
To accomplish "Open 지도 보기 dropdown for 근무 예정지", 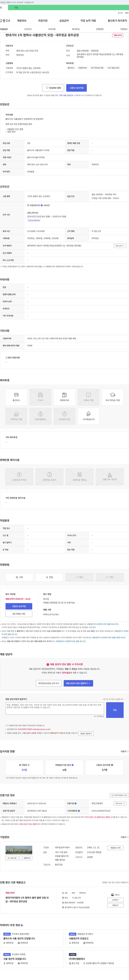I will click(120, 246).
